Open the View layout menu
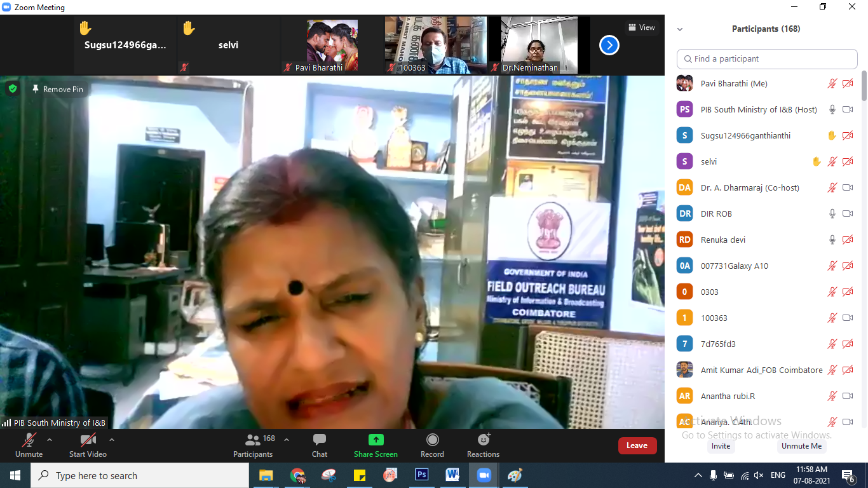Viewport: 868px width, 488px height. click(641, 27)
